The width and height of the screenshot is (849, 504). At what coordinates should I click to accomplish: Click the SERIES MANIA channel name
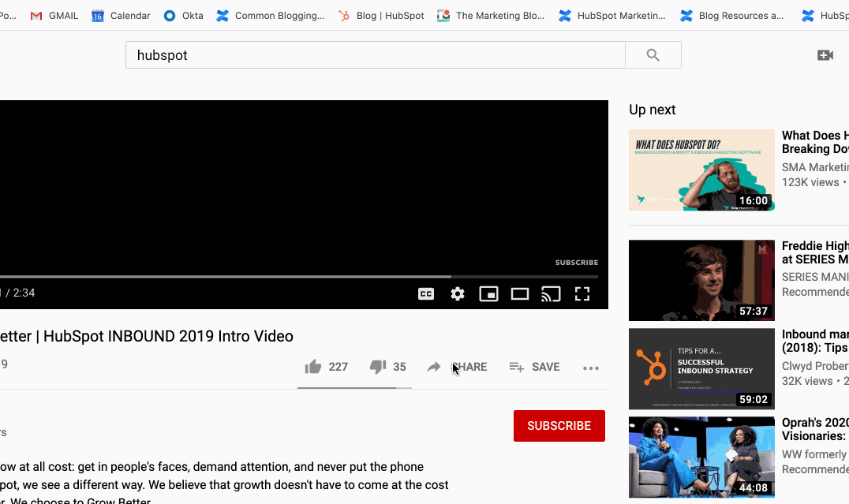pos(815,277)
